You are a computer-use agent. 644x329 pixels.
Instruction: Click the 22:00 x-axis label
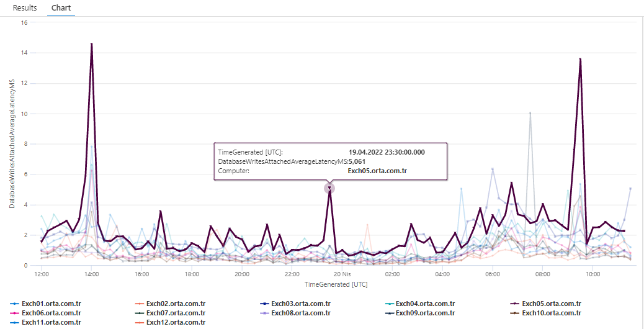click(292, 274)
